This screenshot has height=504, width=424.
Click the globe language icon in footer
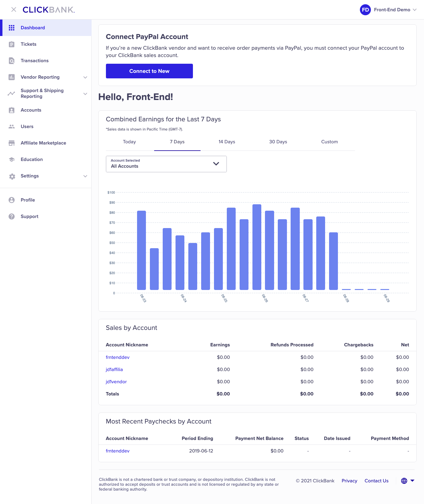(x=404, y=481)
